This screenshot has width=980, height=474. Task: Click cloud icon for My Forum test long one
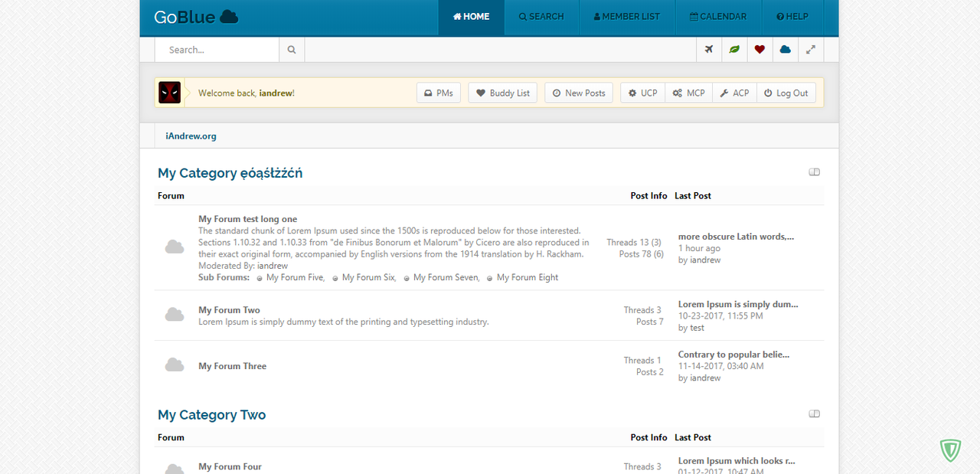coord(175,247)
